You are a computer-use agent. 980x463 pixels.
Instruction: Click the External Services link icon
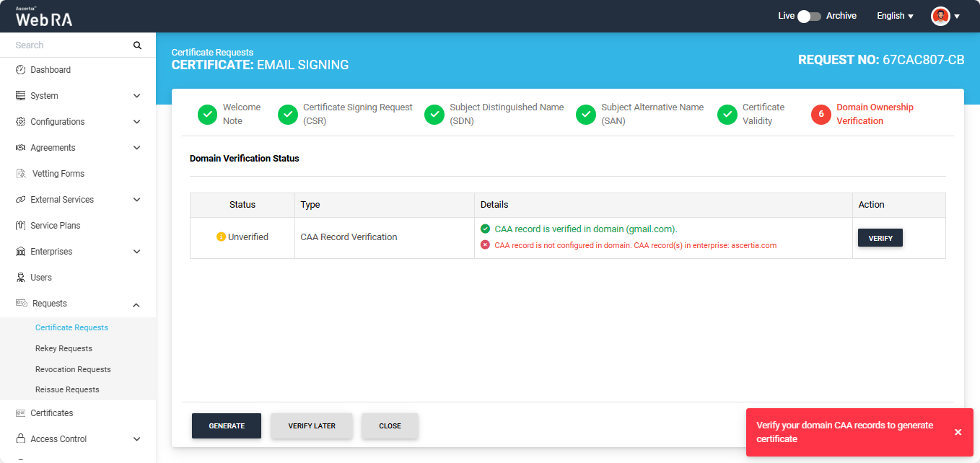[x=20, y=200]
